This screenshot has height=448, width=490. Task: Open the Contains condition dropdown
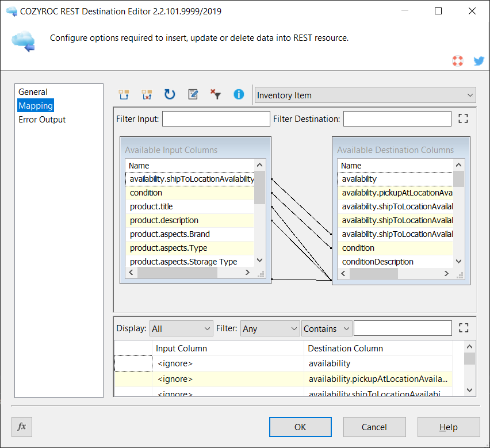pyautogui.click(x=327, y=328)
